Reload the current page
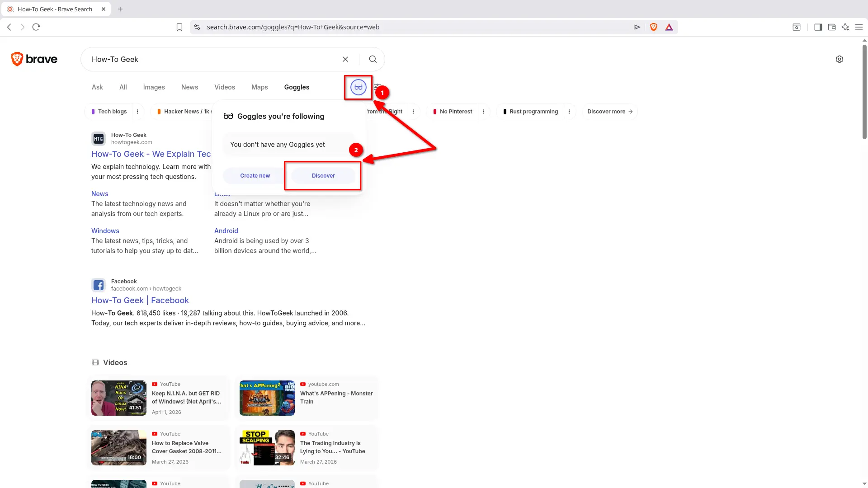Image resolution: width=868 pixels, height=488 pixels. tap(36, 27)
